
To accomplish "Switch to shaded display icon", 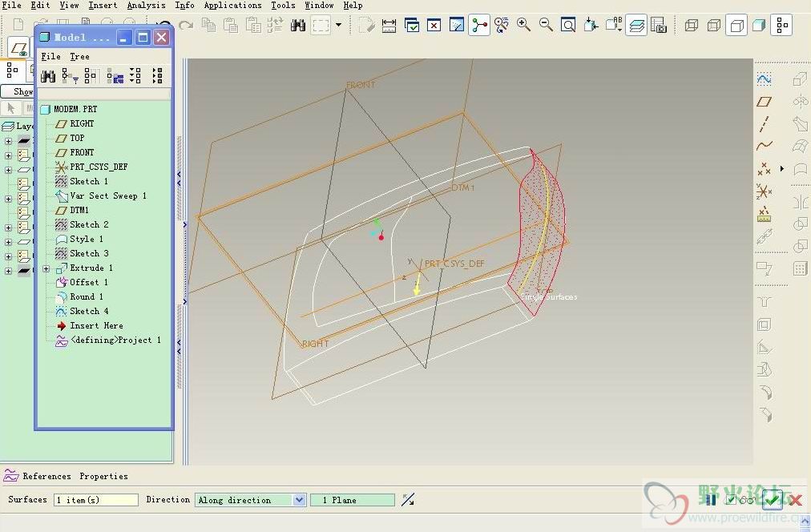I will coord(759,25).
